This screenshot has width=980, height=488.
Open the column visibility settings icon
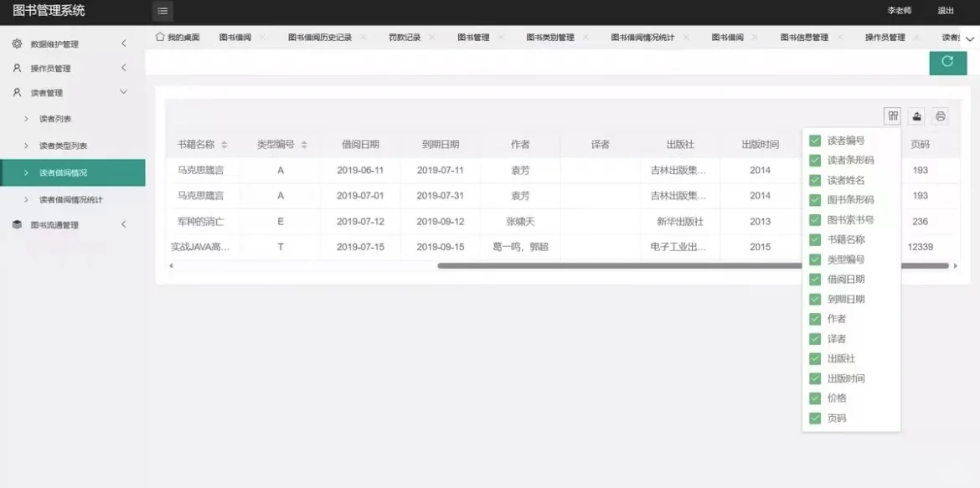tap(893, 116)
